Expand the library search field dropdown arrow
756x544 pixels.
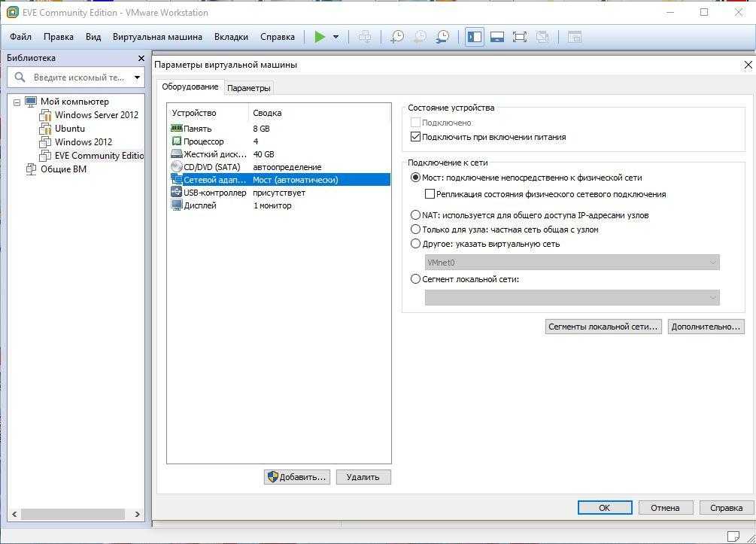click(137, 77)
